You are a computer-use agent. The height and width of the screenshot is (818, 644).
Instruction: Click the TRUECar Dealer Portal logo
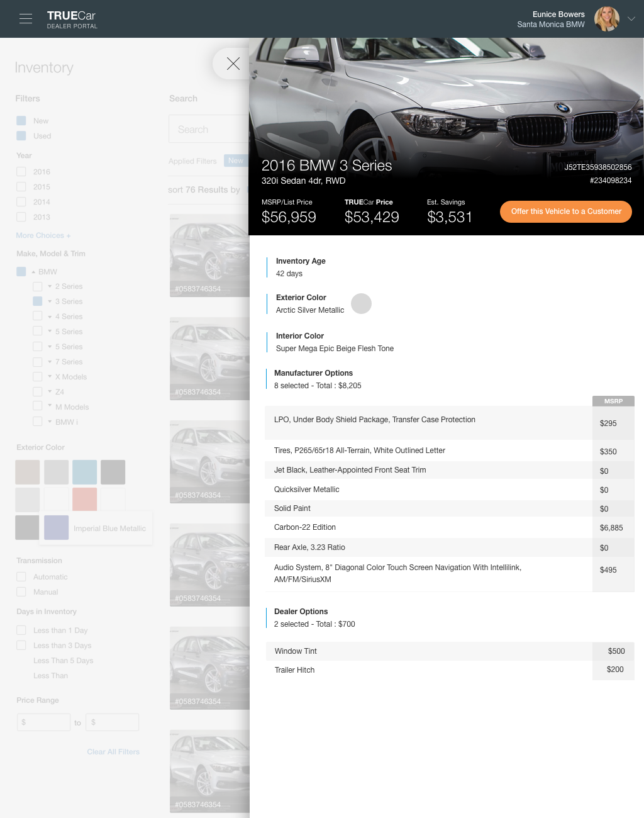click(72, 19)
